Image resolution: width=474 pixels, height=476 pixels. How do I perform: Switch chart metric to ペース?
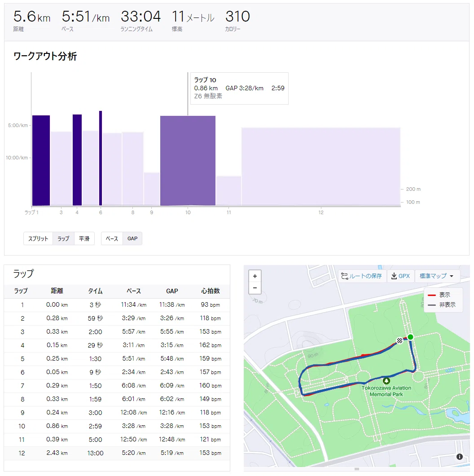coord(112,238)
